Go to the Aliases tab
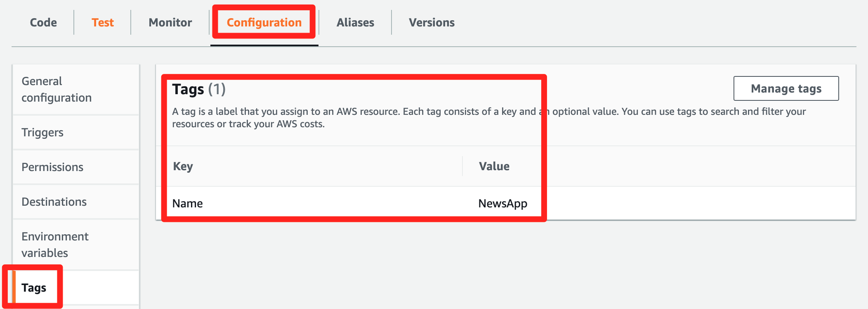 click(x=355, y=22)
